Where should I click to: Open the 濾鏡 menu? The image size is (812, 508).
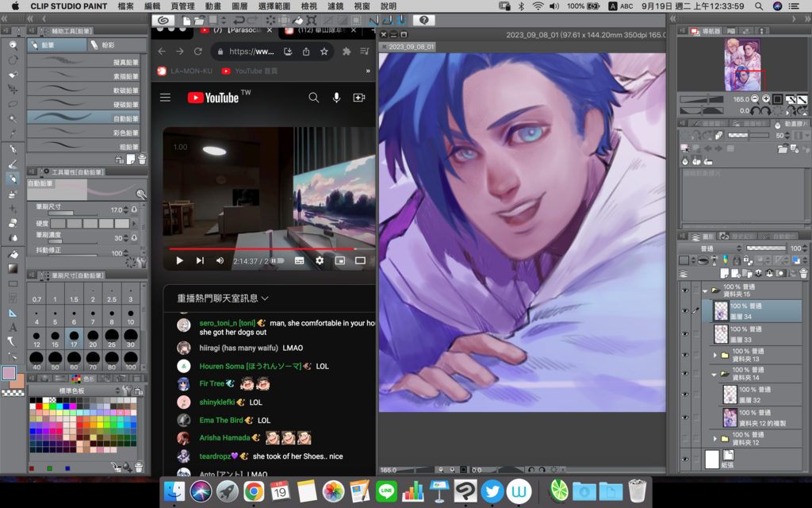(335, 6)
